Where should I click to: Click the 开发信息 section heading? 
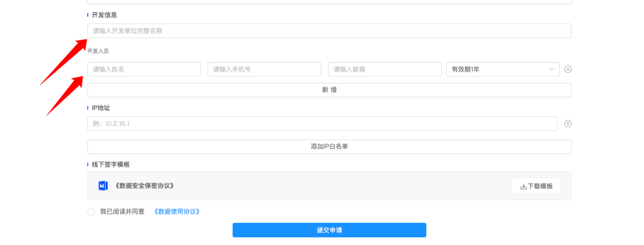tap(104, 15)
